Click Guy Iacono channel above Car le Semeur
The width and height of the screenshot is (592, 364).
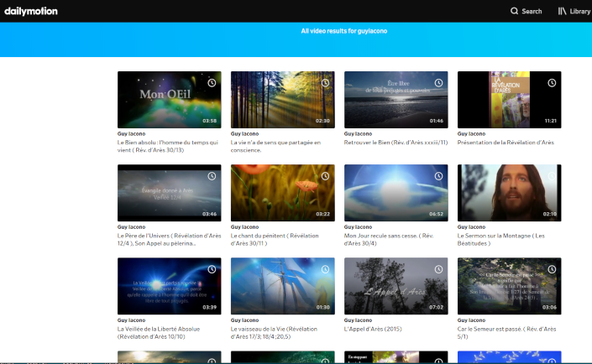pyautogui.click(x=471, y=320)
